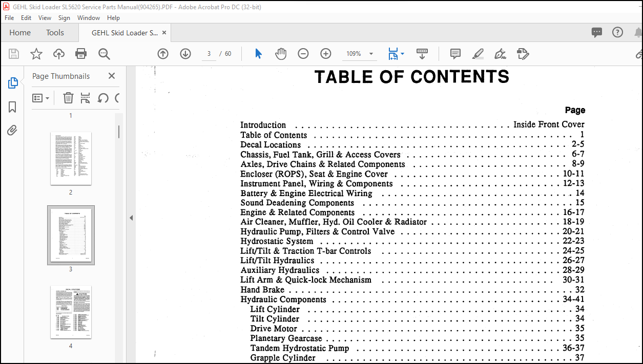Zoom in with the plus icon
The width and height of the screenshot is (643, 364).
tap(326, 54)
